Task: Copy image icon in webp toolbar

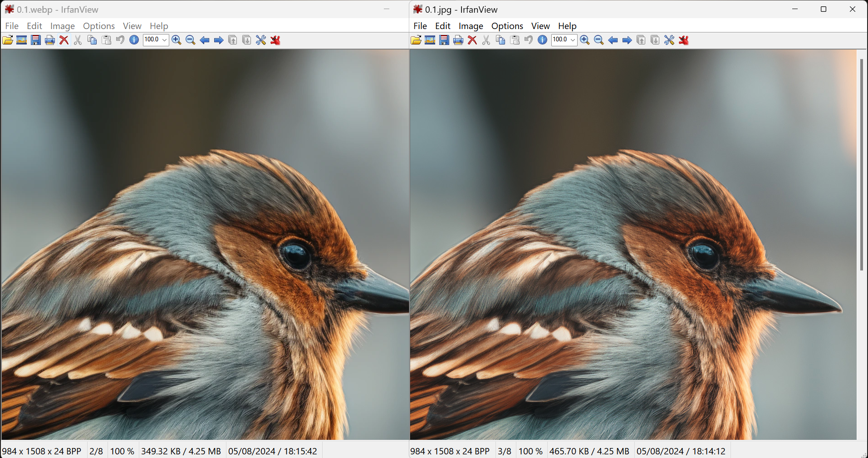Action: [x=92, y=40]
